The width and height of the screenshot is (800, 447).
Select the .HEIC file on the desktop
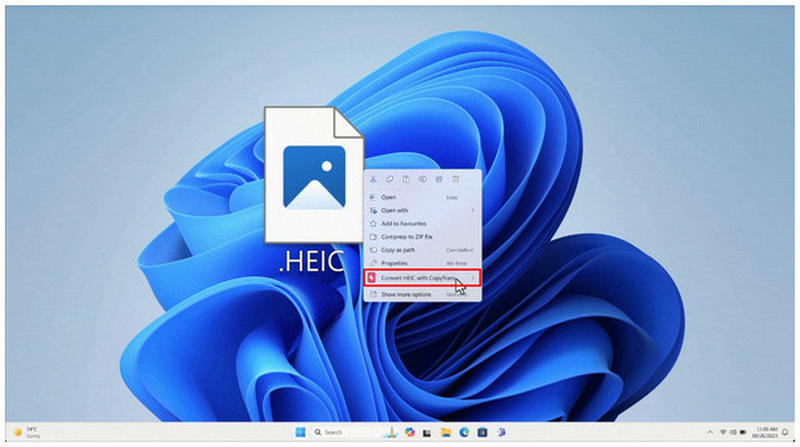[x=313, y=189]
